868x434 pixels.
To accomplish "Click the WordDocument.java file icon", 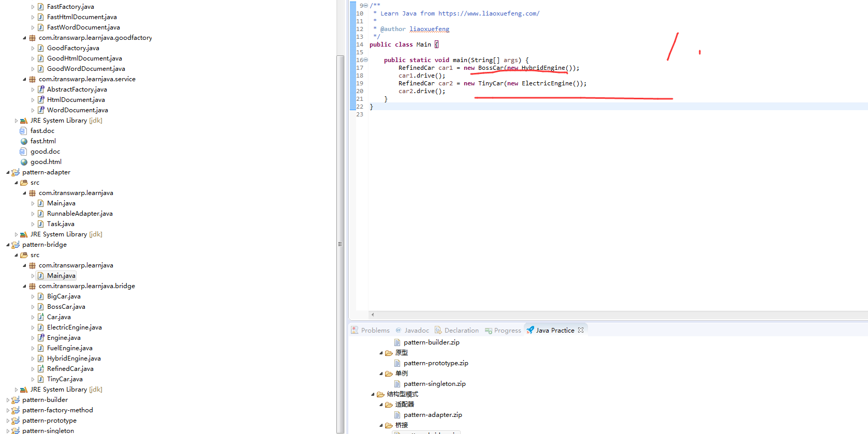I will click(40, 110).
